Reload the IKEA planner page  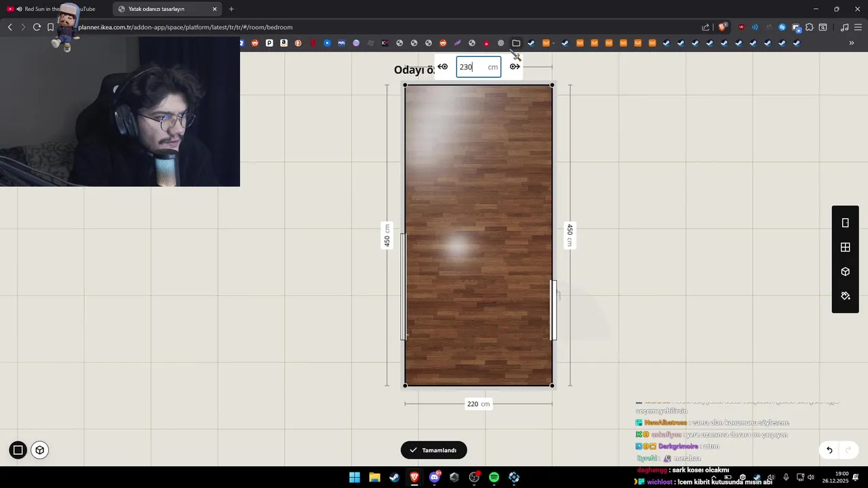click(37, 27)
